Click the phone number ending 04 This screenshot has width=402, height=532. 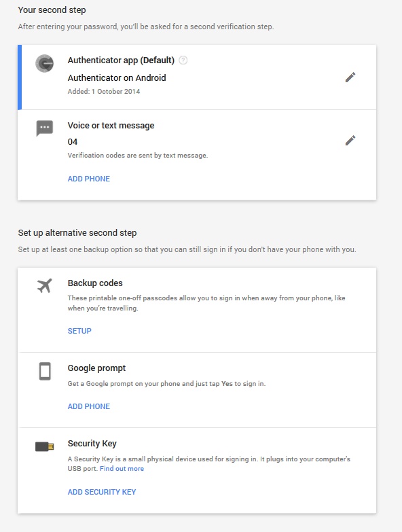pos(73,142)
